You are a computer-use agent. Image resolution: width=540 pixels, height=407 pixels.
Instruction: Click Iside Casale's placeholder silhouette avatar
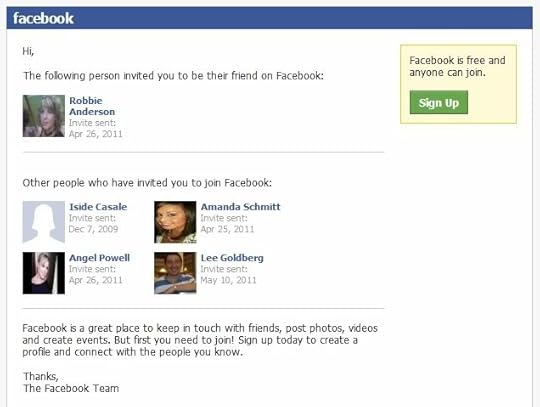tap(44, 222)
